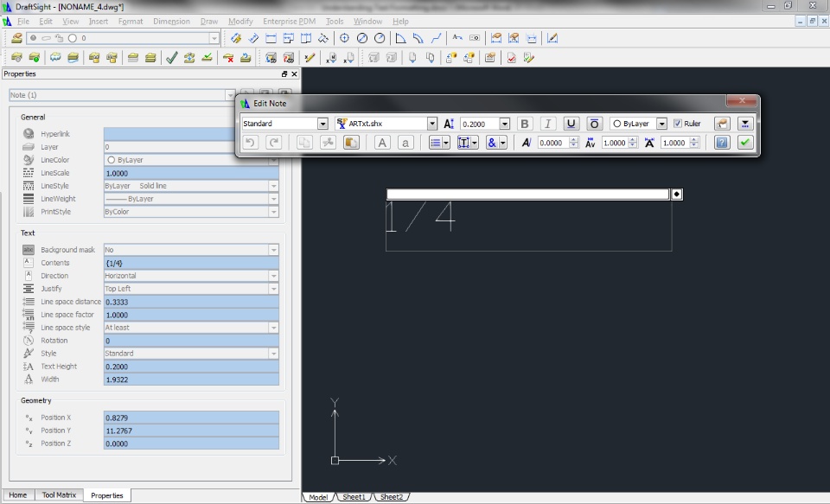The image size is (830, 504).
Task: Click the Layers Manager icon in toolbar
Action: click(17, 38)
